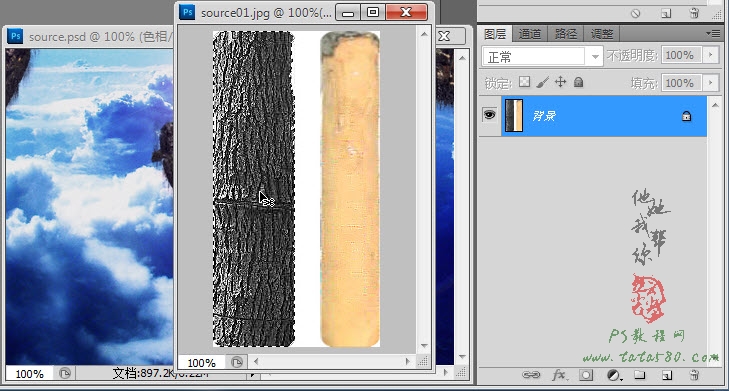Click the new item icon in upper panel
This screenshot has height=391, width=729.
click(x=666, y=13)
